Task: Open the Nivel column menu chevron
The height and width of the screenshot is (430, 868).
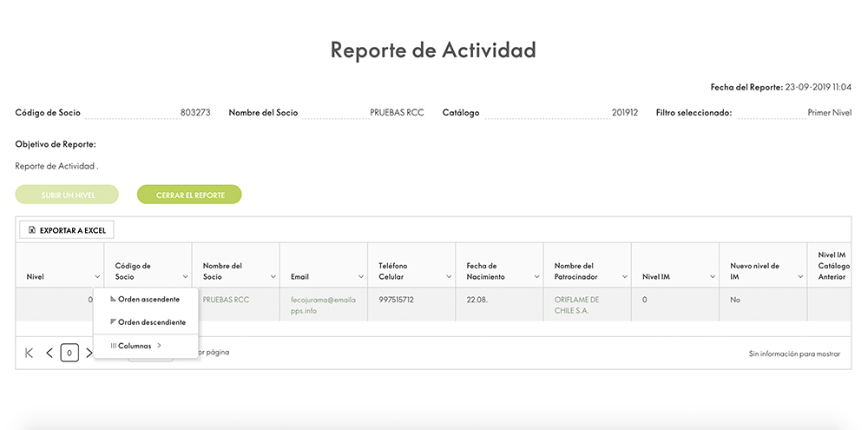Action: 96,277
